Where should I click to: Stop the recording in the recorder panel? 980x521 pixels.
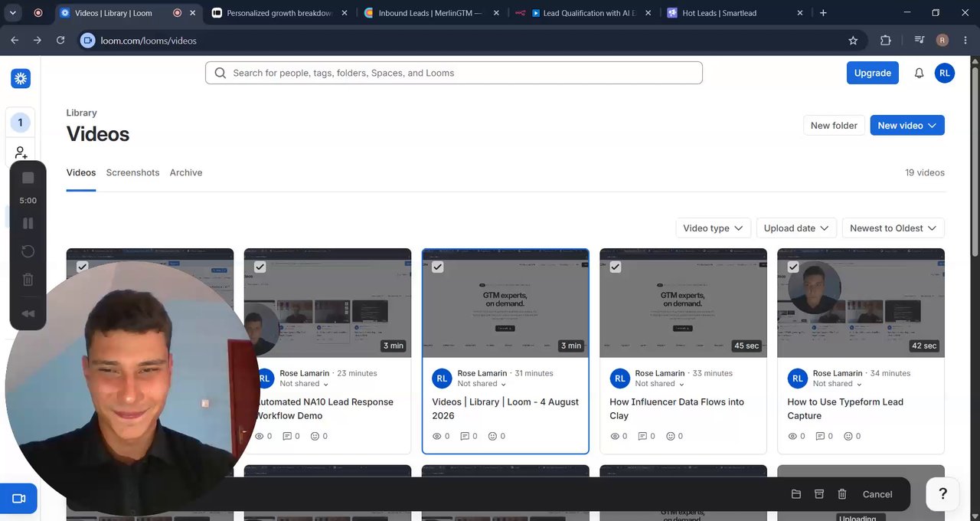[28, 178]
